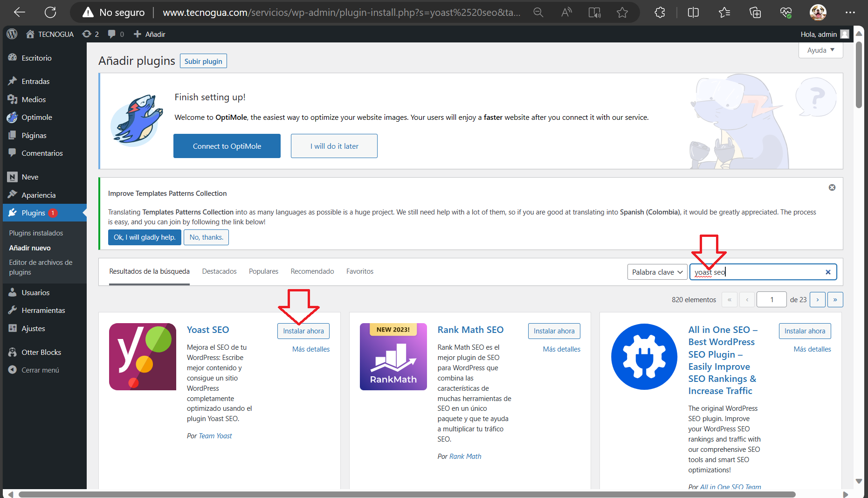Click Subir plugin button
This screenshot has height=498, width=868.
[203, 61]
